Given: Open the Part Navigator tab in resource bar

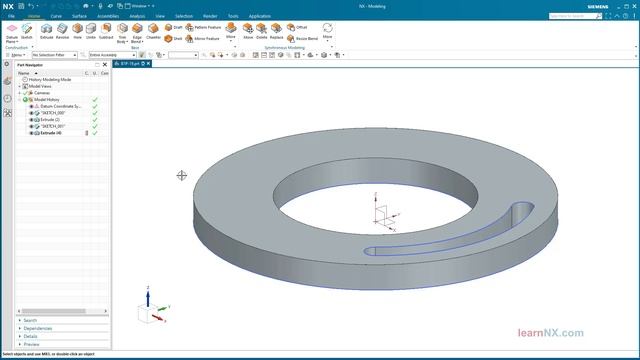Looking at the screenshot, I should [7, 81].
